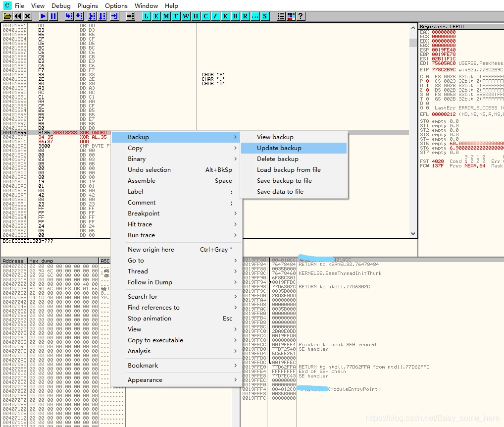Open Breakpoints window with B button

[x=235, y=16]
